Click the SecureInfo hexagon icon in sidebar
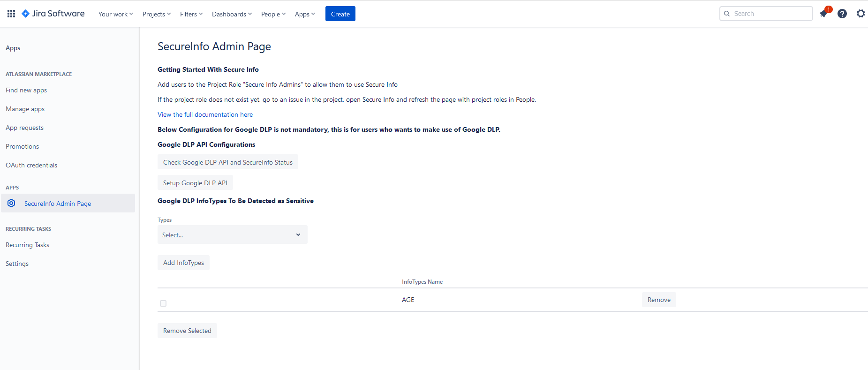This screenshot has width=868, height=370. [11, 203]
